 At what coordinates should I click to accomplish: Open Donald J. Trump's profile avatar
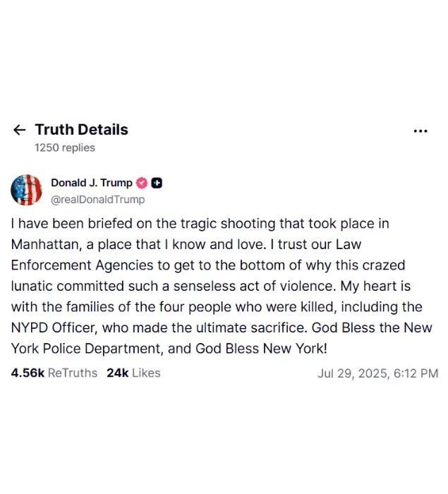(27, 190)
